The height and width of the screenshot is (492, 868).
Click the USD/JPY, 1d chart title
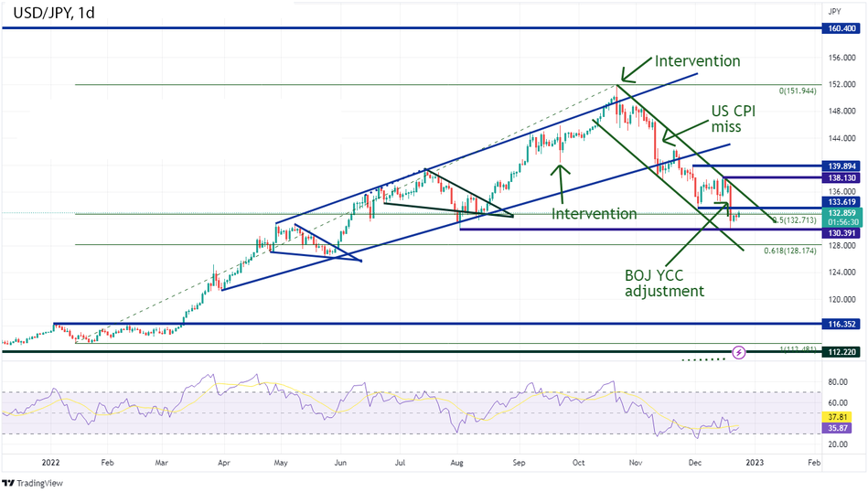pos(54,13)
